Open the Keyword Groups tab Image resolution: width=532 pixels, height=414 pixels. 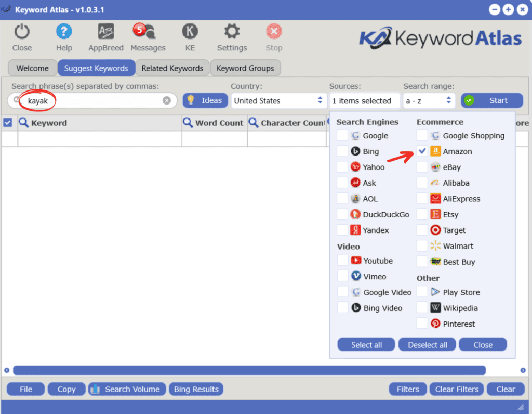(245, 68)
